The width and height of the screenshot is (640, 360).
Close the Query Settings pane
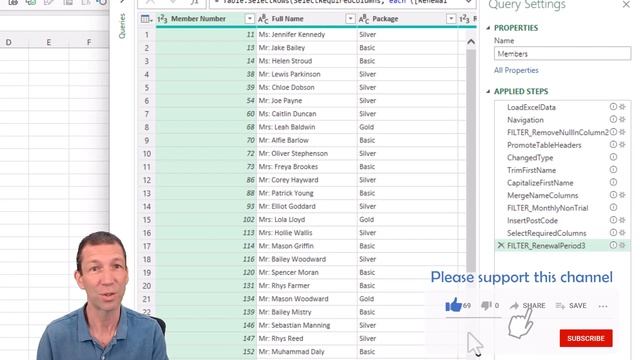tap(626, 5)
